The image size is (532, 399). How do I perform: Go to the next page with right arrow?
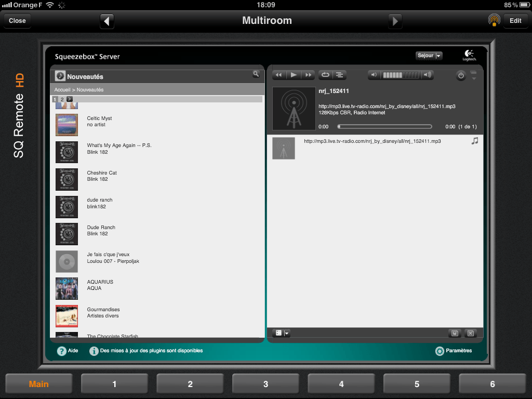(x=395, y=21)
